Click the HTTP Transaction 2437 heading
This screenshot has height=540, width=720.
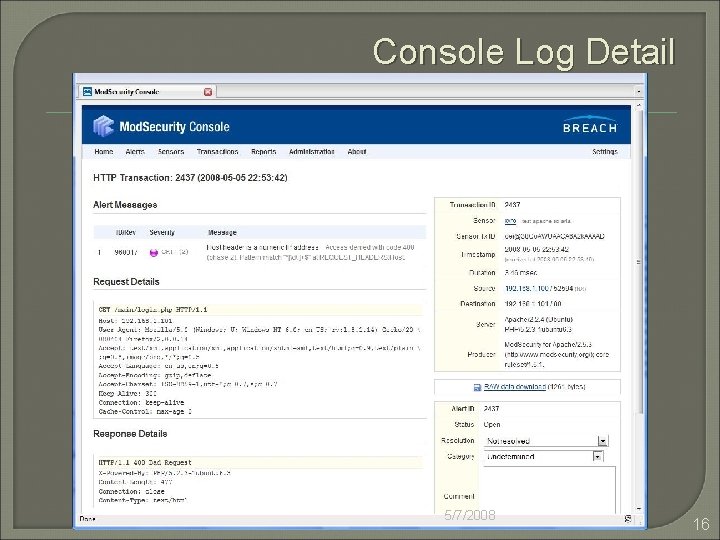pos(190,178)
